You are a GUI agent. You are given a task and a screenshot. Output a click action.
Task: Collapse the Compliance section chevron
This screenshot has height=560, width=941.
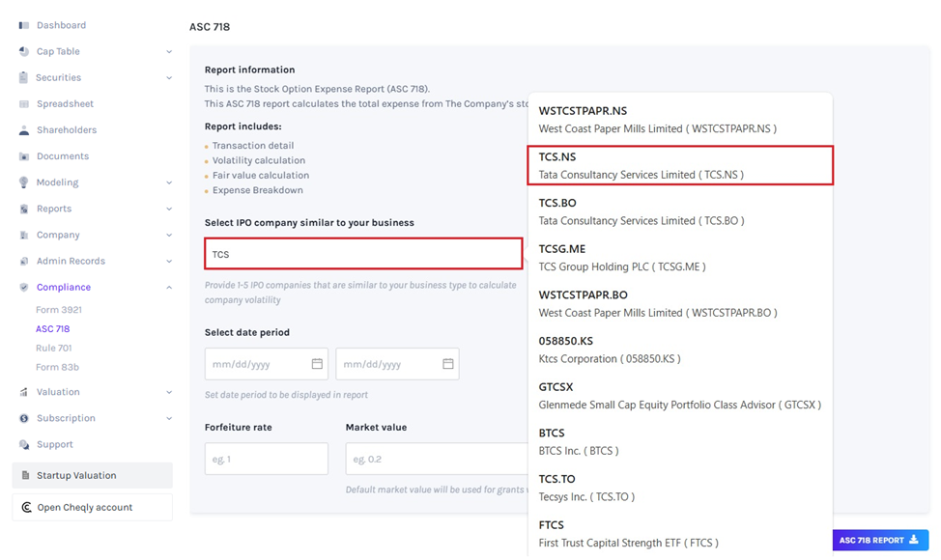(169, 287)
